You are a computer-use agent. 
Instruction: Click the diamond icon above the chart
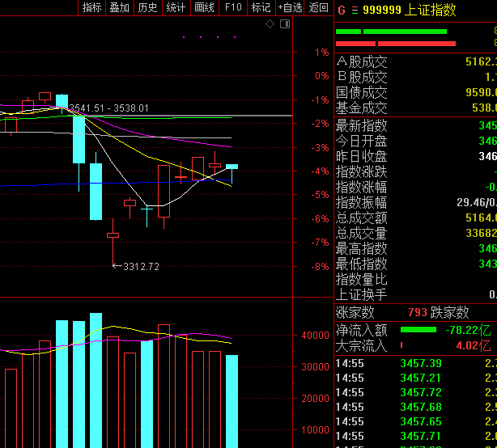(x=270, y=25)
